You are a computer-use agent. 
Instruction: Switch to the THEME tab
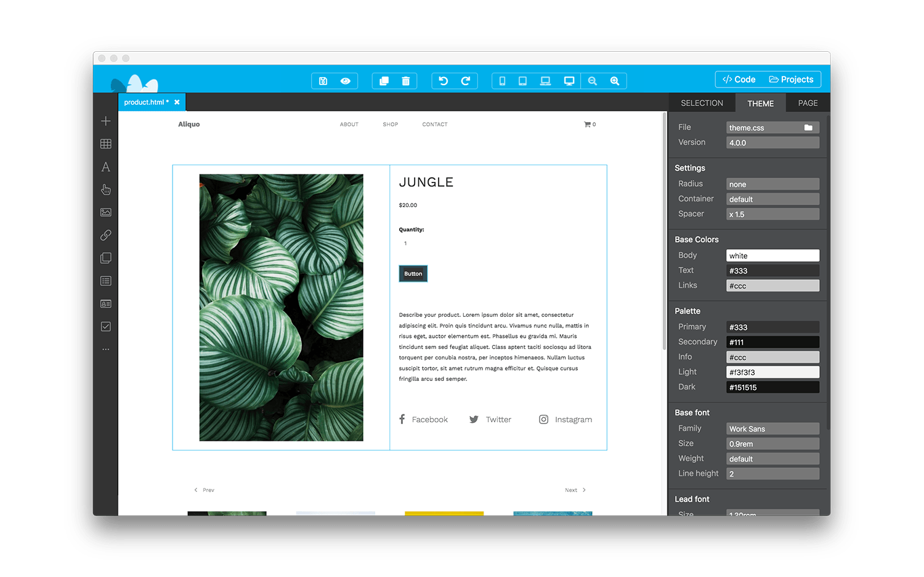coord(760,103)
